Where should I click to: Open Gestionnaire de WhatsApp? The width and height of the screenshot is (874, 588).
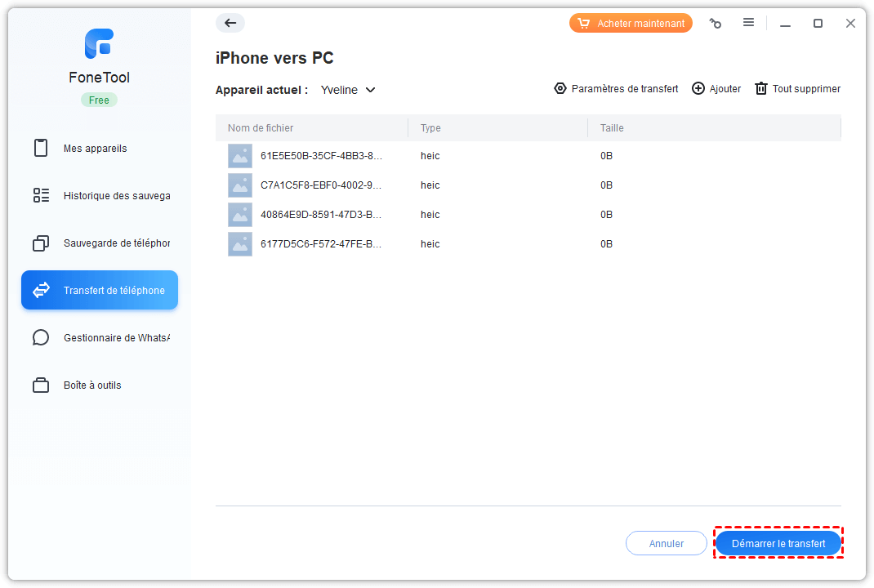116,338
